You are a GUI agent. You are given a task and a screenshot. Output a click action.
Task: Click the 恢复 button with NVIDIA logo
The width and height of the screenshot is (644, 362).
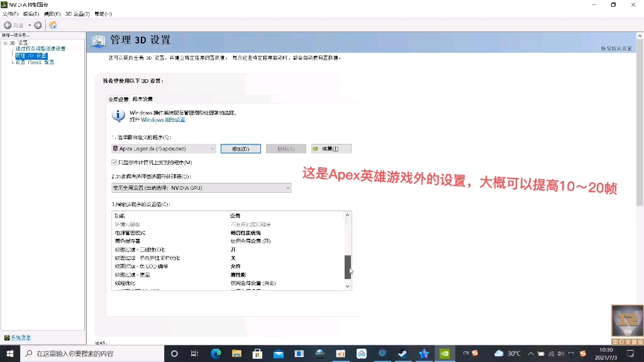coord(331,148)
